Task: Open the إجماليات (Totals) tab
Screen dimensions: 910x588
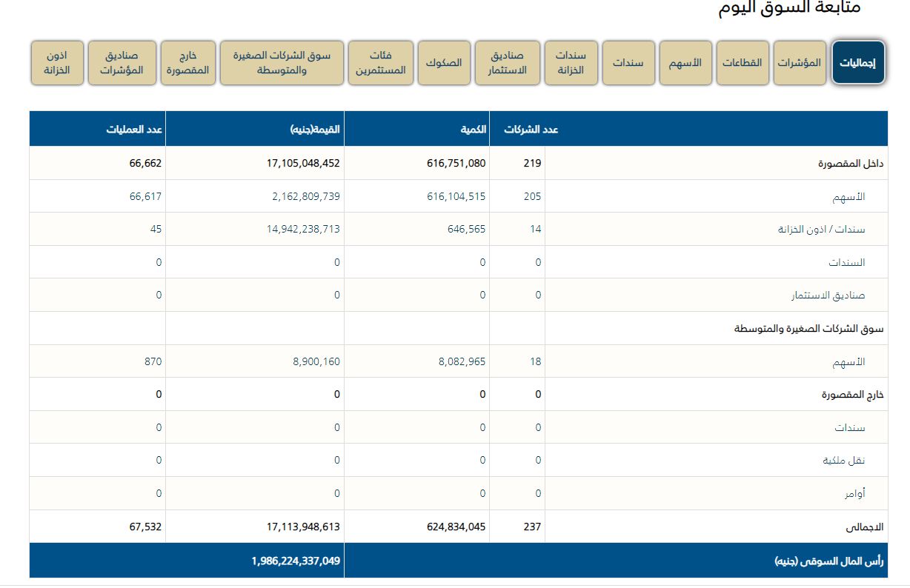Action: pyautogui.click(x=858, y=63)
